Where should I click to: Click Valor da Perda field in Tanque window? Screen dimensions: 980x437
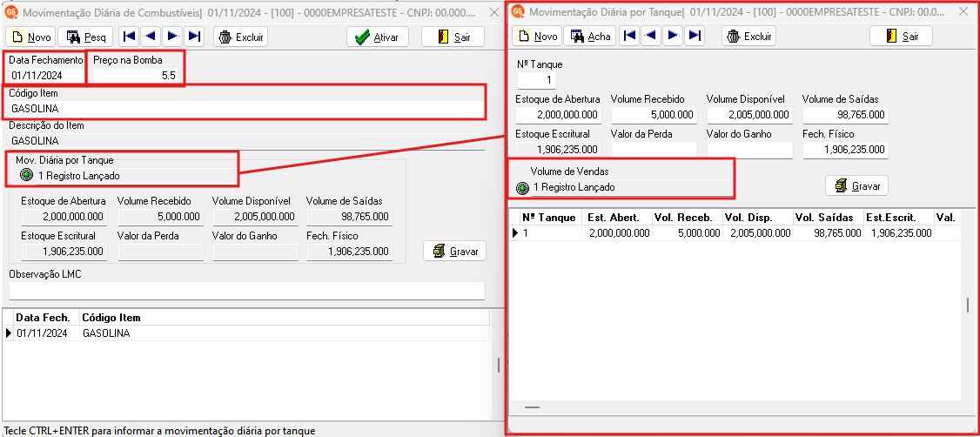(x=654, y=150)
